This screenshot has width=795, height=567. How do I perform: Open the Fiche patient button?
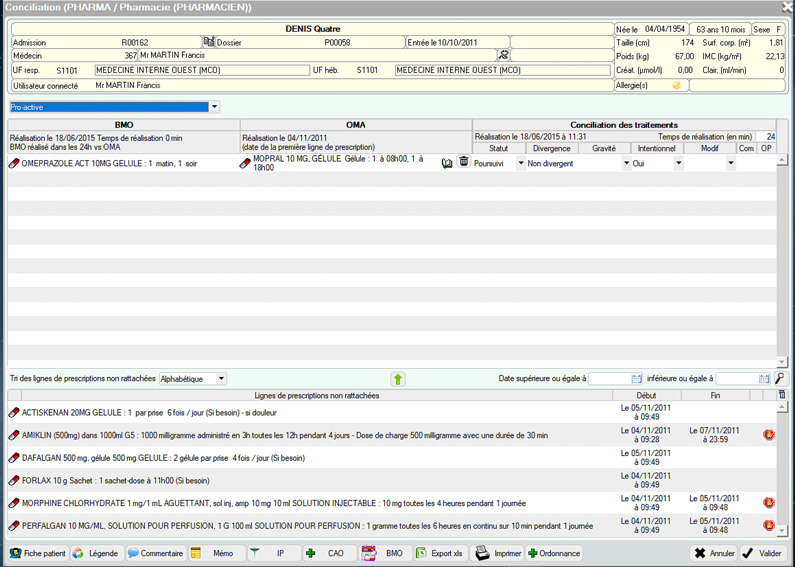[38, 553]
